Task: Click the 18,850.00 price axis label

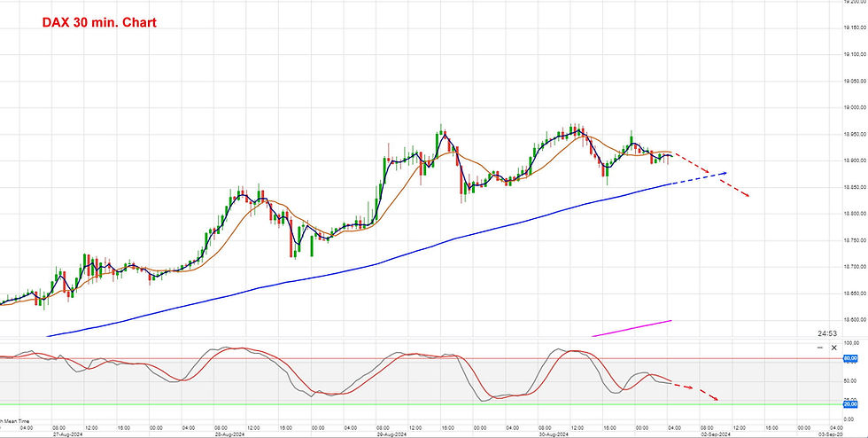Action: 854,187
